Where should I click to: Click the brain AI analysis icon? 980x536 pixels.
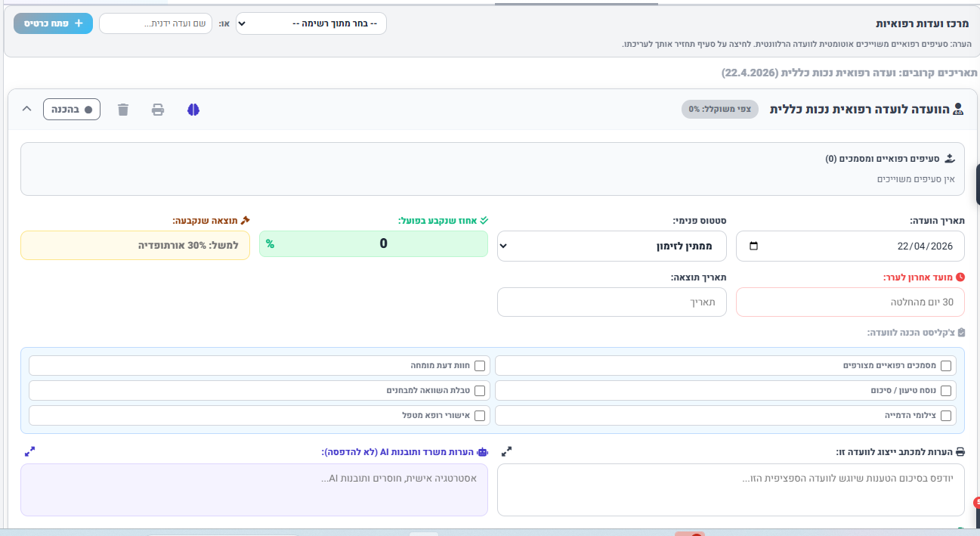pos(193,110)
